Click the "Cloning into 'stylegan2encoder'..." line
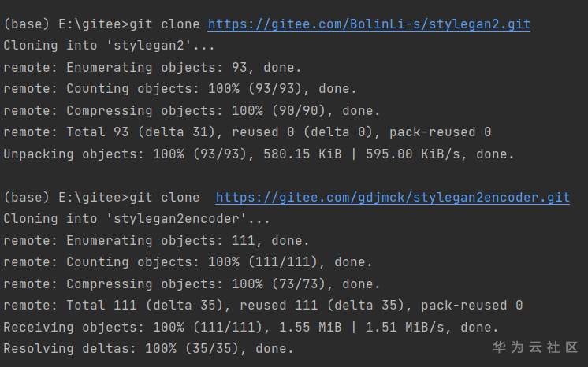The width and height of the screenshot is (588, 367). click(136, 218)
